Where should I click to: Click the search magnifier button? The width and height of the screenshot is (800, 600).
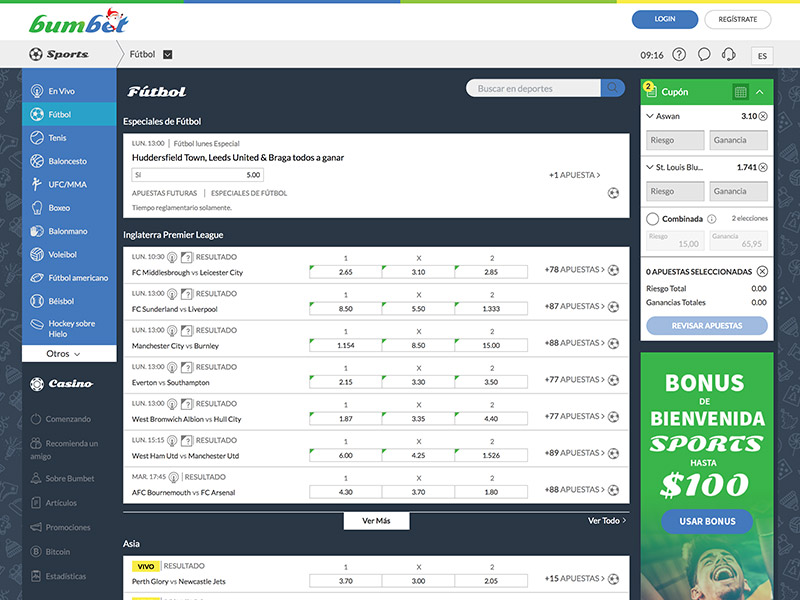(x=612, y=88)
